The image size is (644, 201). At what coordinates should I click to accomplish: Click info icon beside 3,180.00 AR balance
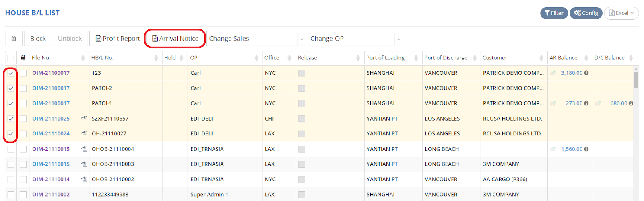pyautogui.click(x=586, y=73)
